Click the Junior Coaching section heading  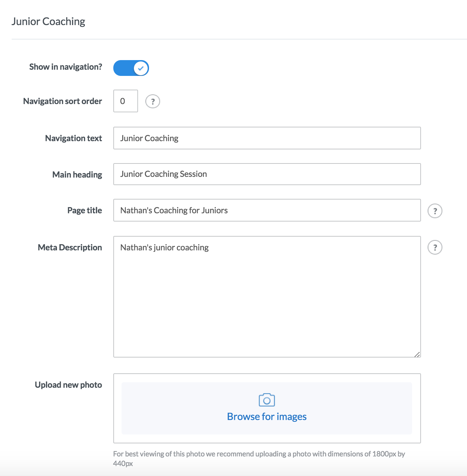[x=48, y=21]
